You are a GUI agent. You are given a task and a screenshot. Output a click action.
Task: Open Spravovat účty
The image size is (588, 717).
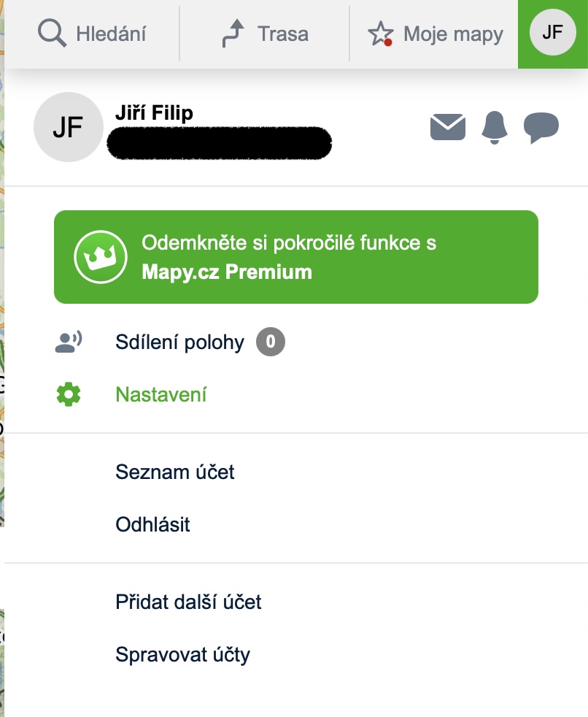[182, 655]
